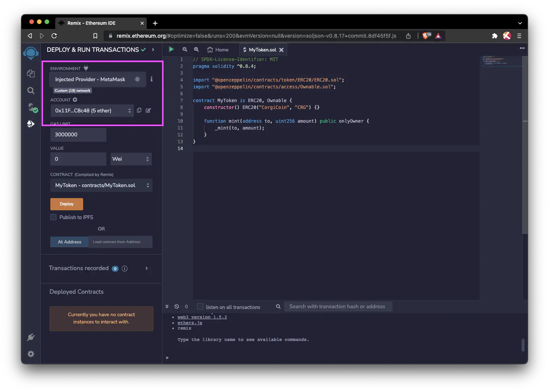Click the browser address bar URL
The height and width of the screenshot is (392, 549).
(x=256, y=36)
